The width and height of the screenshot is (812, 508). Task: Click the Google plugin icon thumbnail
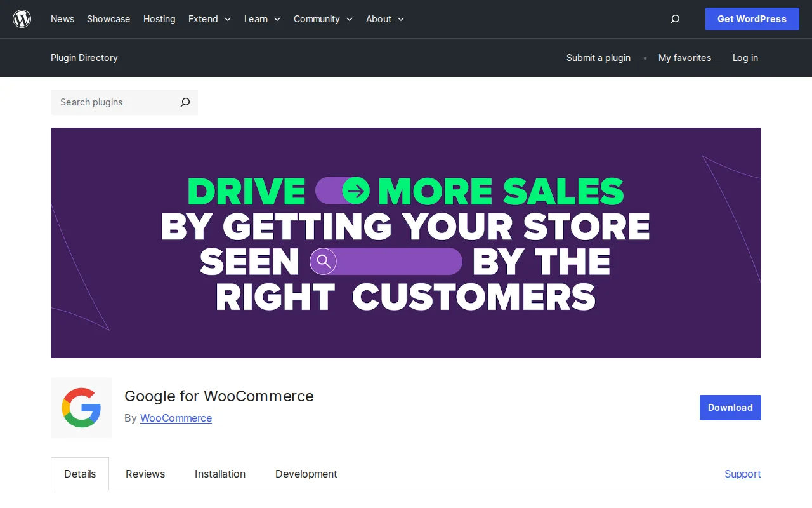point(81,408)
